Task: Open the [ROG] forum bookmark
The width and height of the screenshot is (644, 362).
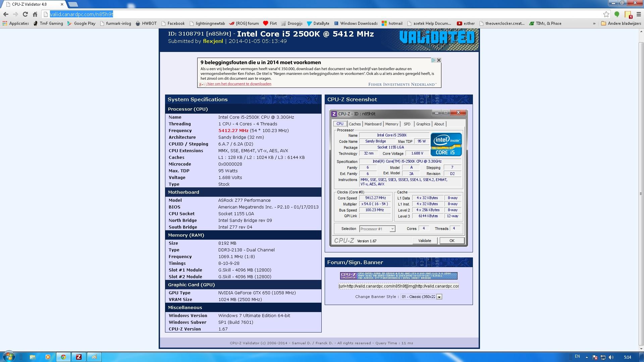Action: [x=244, y=23]
